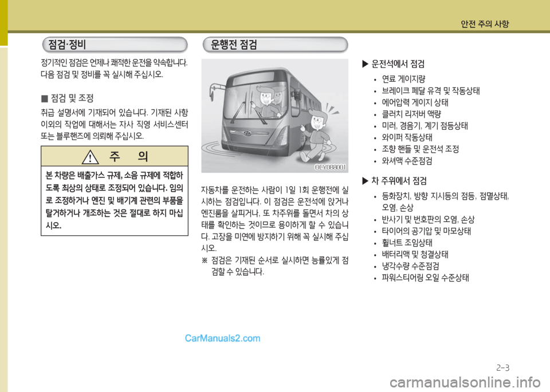Click list item 브레이크 페달 유격 및 작동상태

[431, 91]
